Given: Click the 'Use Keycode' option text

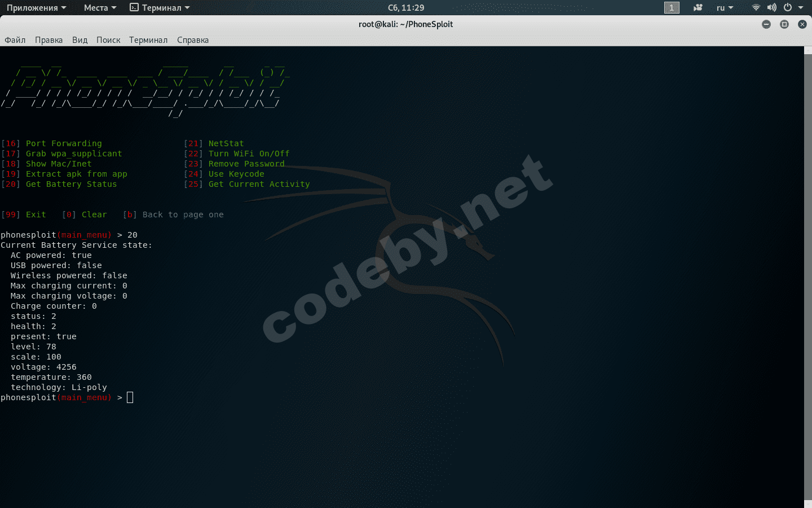Looking at the screenshot, I should tap(236, 174).
